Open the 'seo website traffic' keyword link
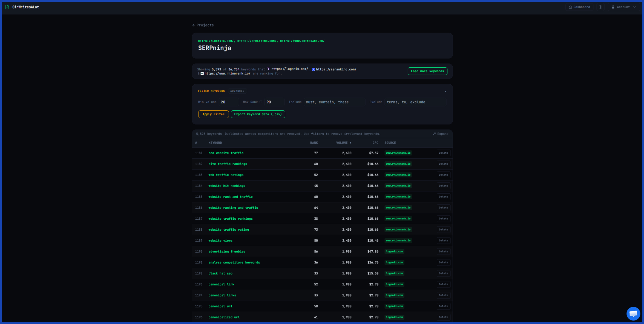644x324 pixels. 226,153
